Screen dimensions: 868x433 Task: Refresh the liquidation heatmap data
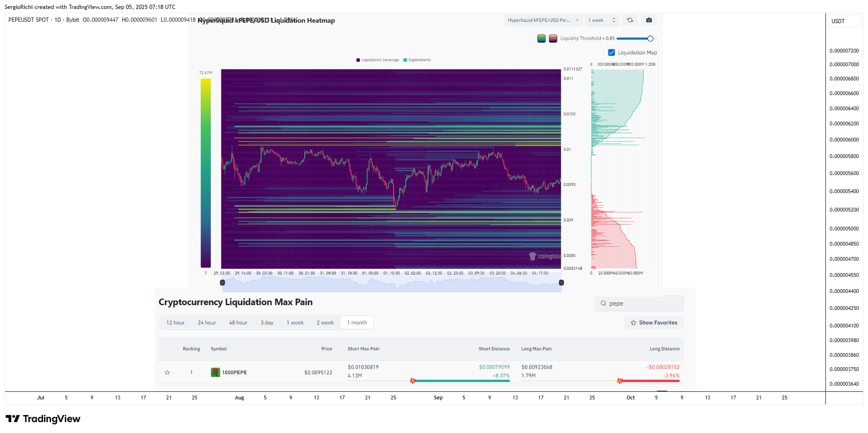tap(630, 20)
